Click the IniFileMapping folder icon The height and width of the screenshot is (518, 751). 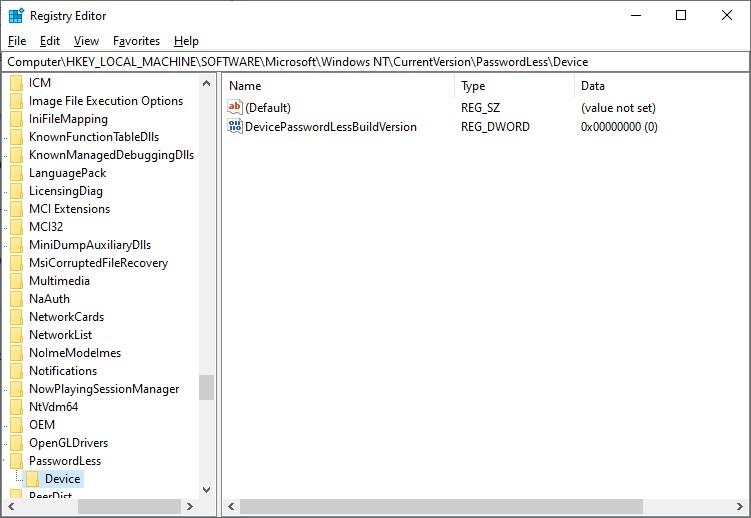[17, 119]
